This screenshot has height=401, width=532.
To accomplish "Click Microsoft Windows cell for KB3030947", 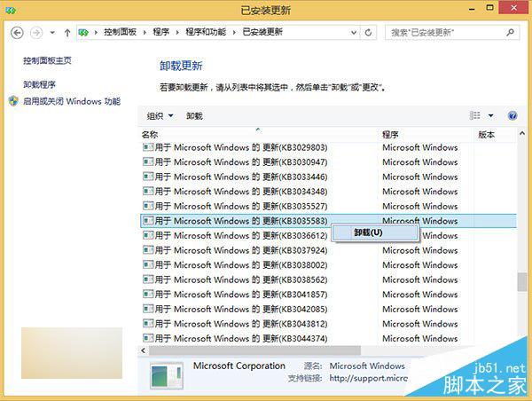I will click(420, 162).
